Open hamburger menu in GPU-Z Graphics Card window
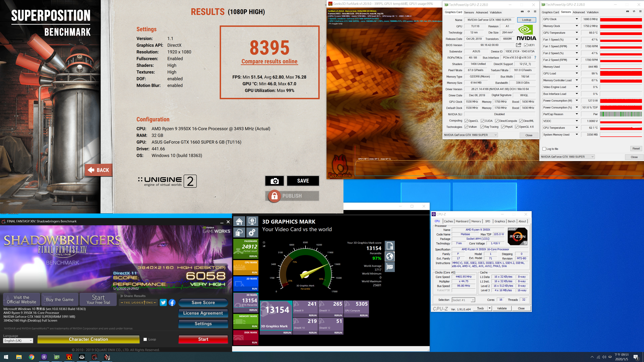The height and width of the screenshot is (362, 644). tap(535, 12)
